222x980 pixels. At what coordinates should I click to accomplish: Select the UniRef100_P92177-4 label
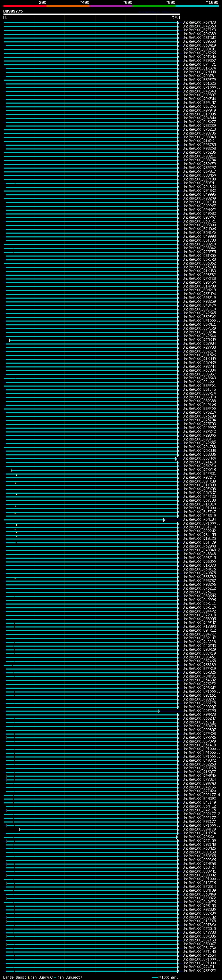coord(201,795)
